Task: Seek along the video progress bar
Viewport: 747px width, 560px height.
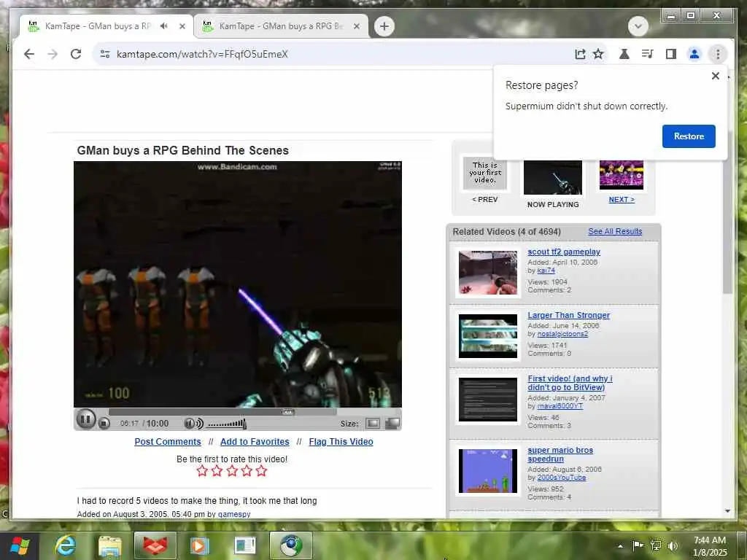Action: (222, 412)
